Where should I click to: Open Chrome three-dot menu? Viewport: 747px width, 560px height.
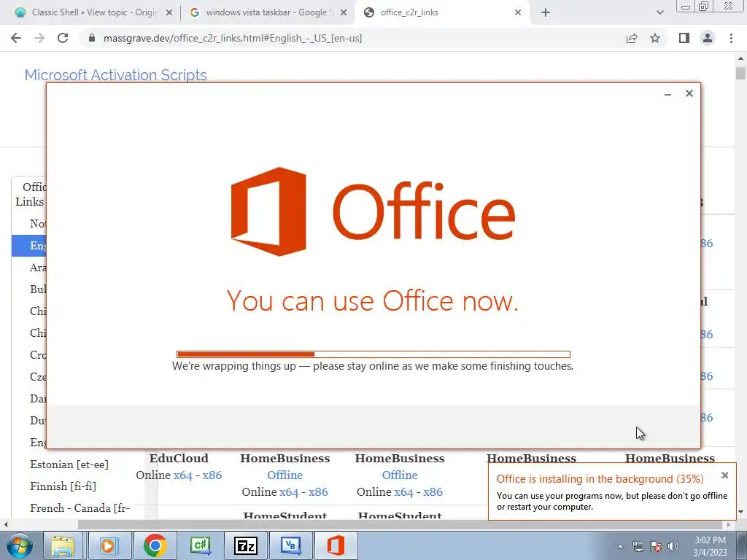(731, 38)
